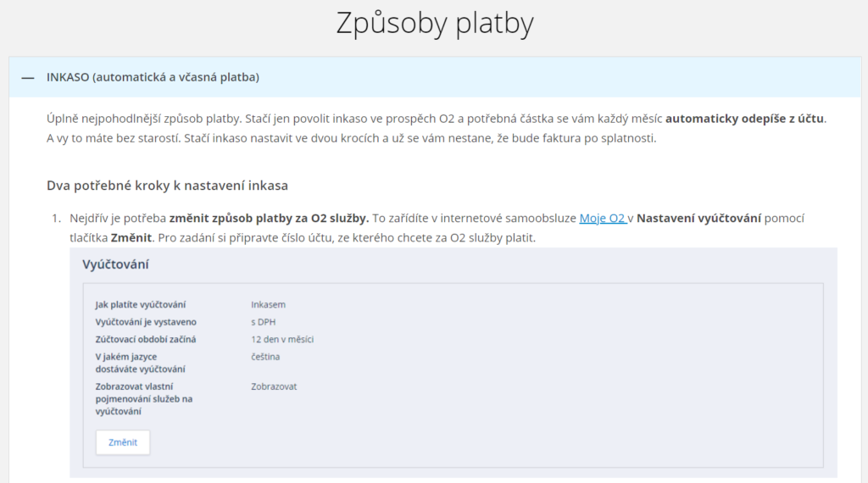Select the Zúčtovací období začíná label
Image resolution: width=868 pixels, height=483 pixels.
(x=146, y=340)
